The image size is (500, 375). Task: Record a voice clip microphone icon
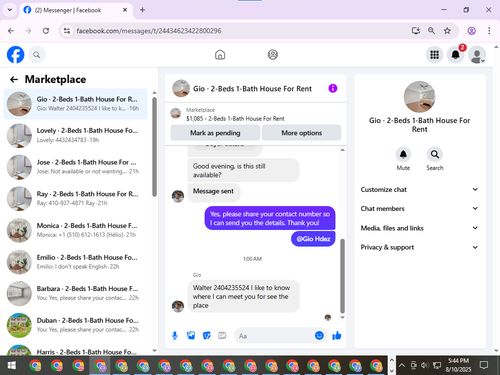pos(175,336)
